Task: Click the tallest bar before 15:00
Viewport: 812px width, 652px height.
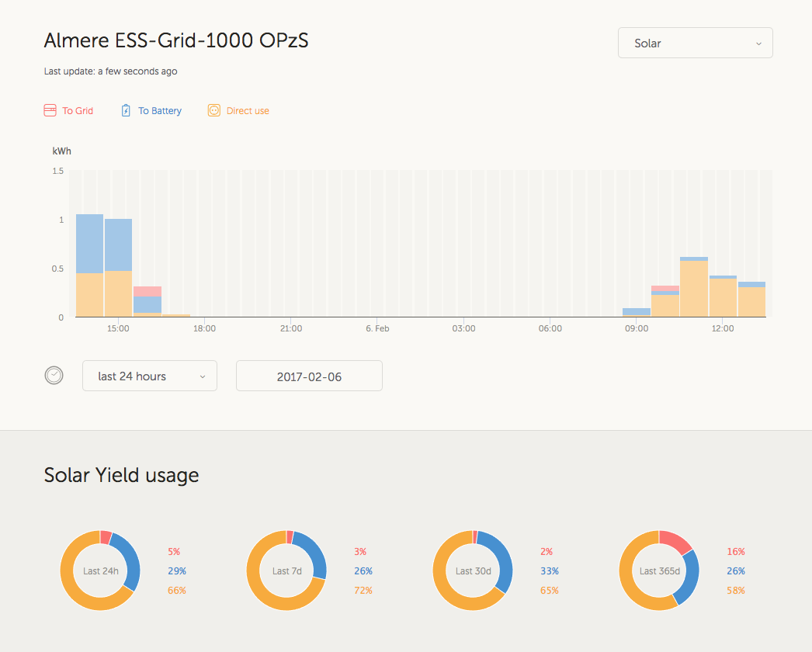Action: point(89,264)
